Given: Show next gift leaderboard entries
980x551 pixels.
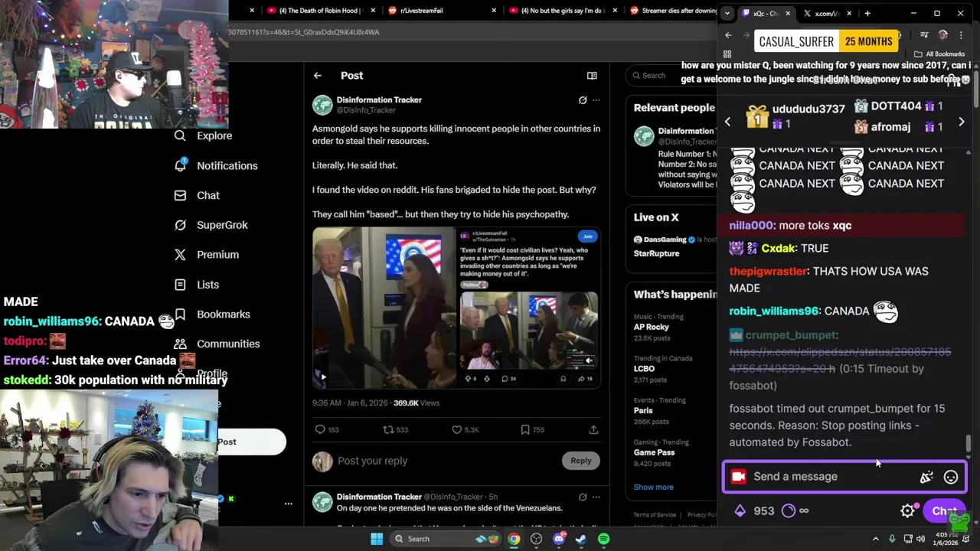Looking at the screenshot, I should 962,122.
